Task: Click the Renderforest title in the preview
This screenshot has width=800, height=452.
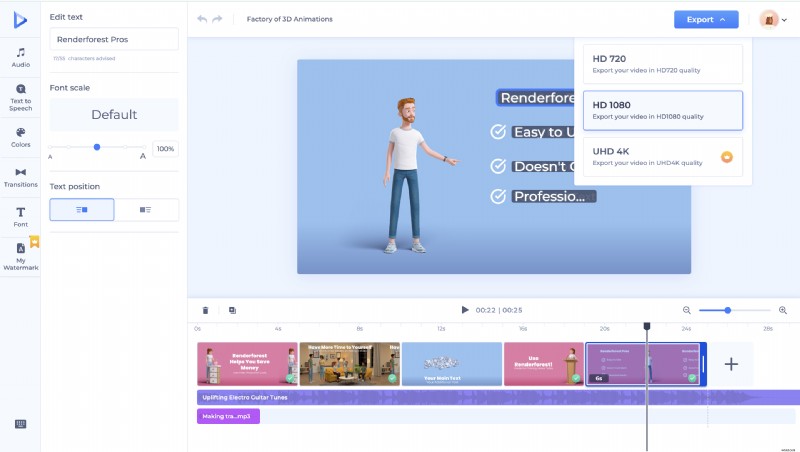Action: (x=536, y=97)
